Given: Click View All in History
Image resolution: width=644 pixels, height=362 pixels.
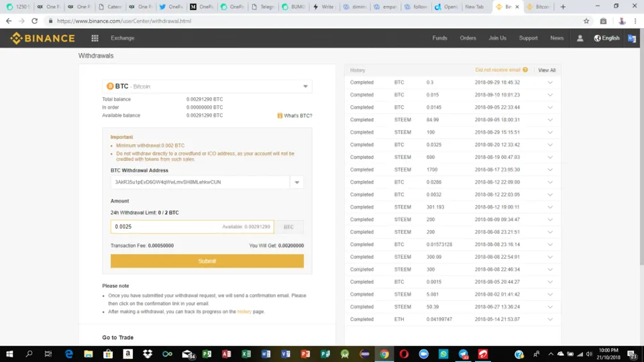Looking at the screenshot, I should [547, 70].
